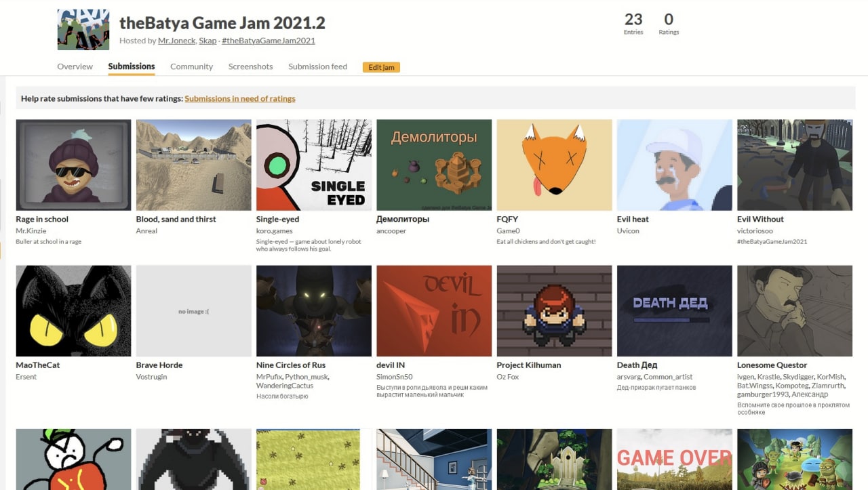Open the Screenshots tab
The image size is (868, 490).
click(251, 66)
